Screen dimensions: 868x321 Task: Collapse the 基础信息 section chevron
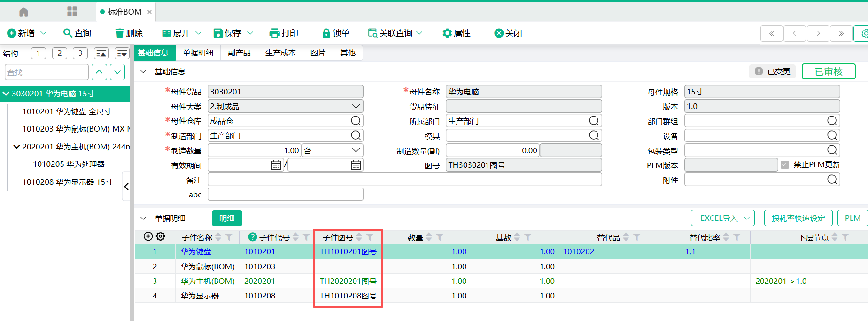[144, 72]
